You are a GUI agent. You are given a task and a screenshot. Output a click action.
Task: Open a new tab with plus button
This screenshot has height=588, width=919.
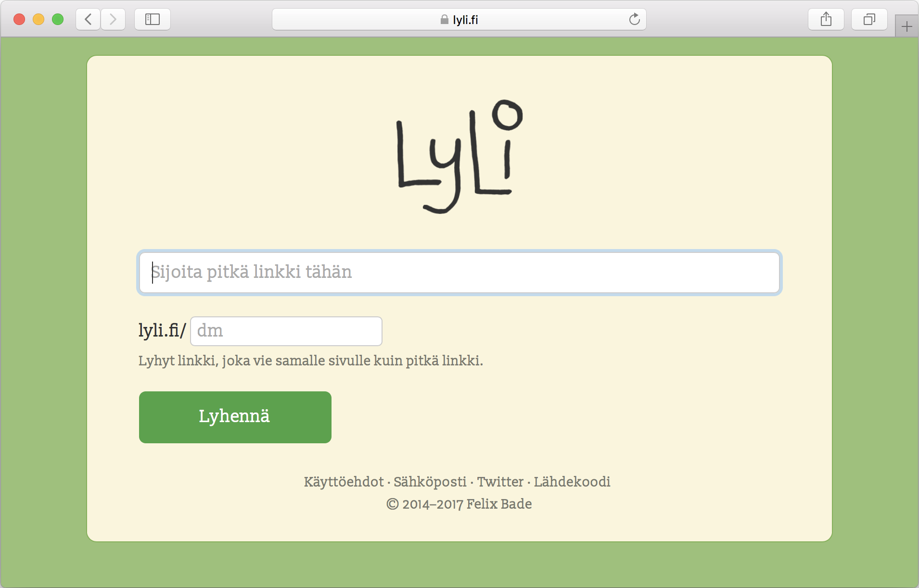907,26
